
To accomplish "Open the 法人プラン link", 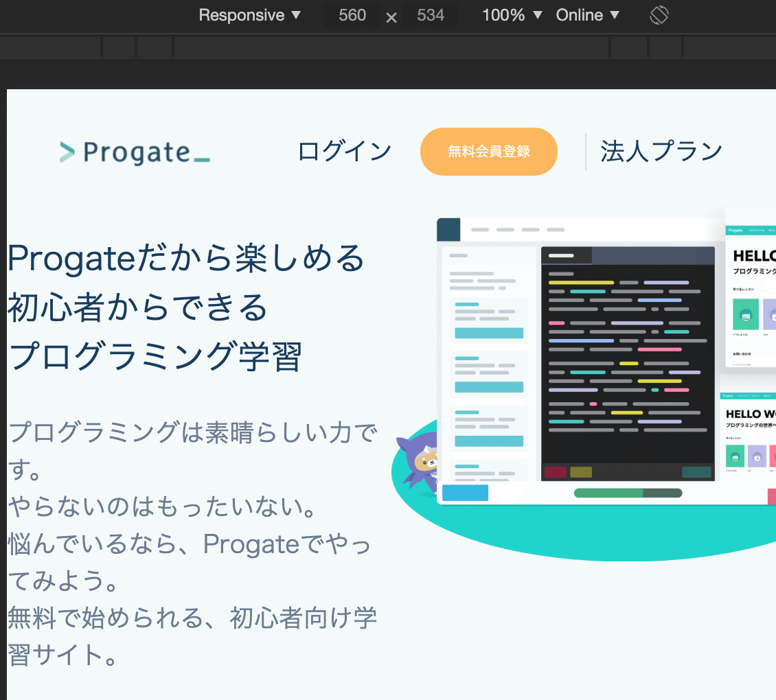I will [x=662, y=152].
